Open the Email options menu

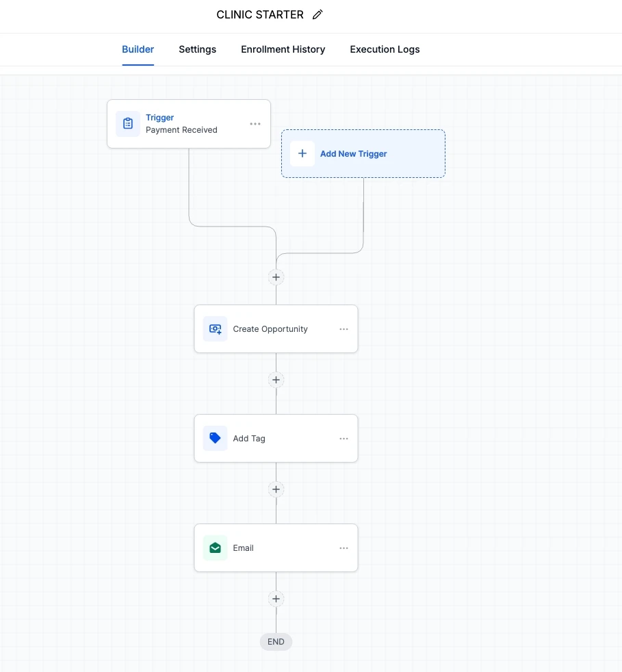(x=344, y=548)
